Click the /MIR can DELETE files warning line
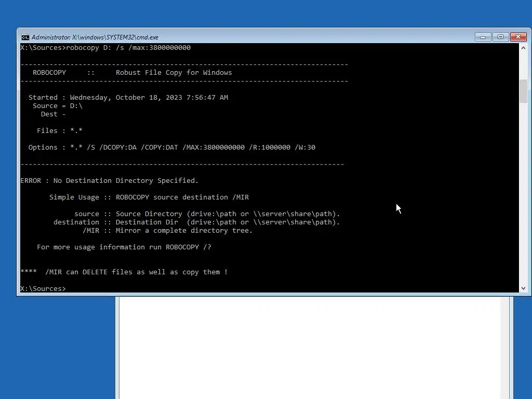 [124, 272]
